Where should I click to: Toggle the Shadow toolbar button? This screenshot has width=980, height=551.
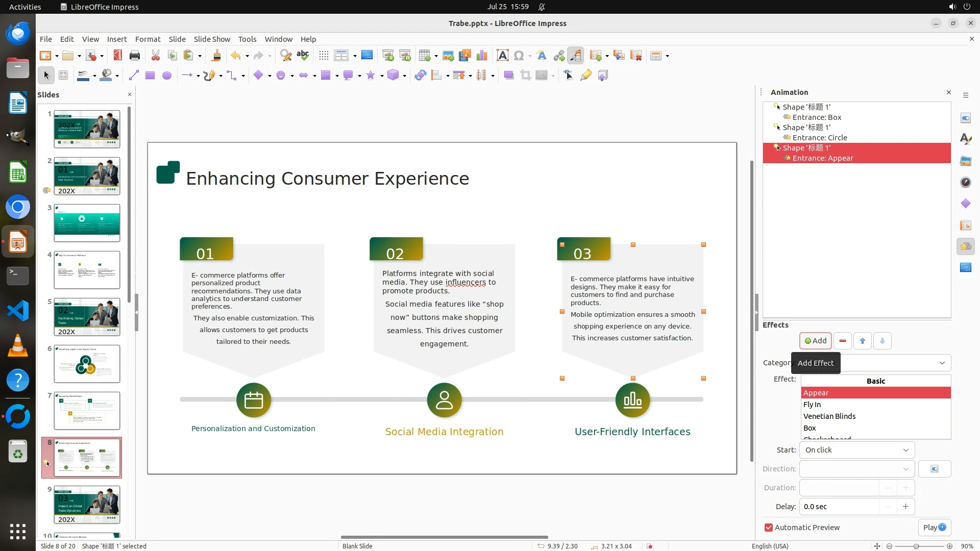508,76
